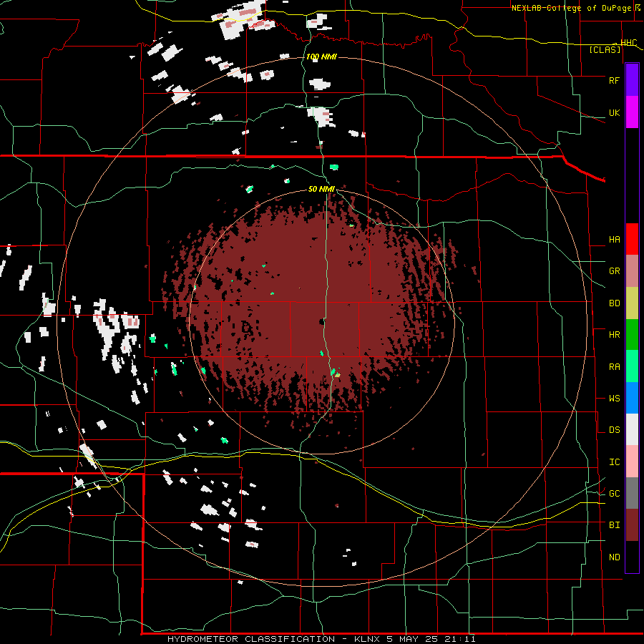Image resolution: width=644 pixels, height=644 pixels.
Task: Click the "GR" legend label
Action: (614, 271)
